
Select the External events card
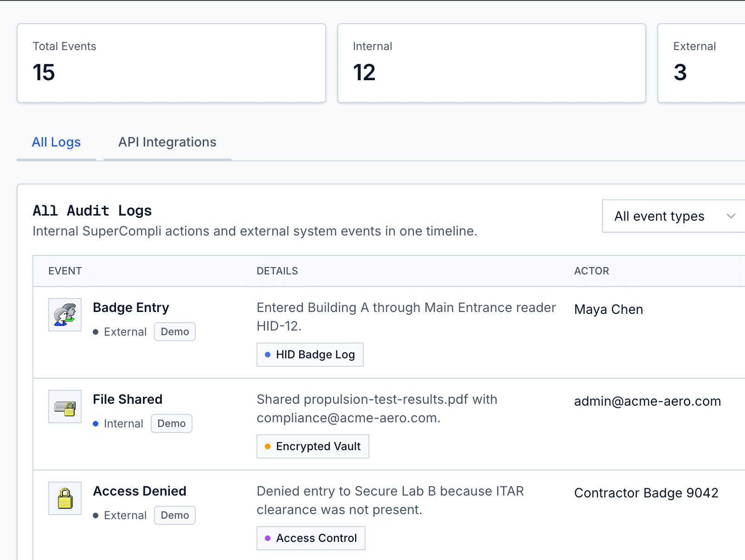click(701, 63)
